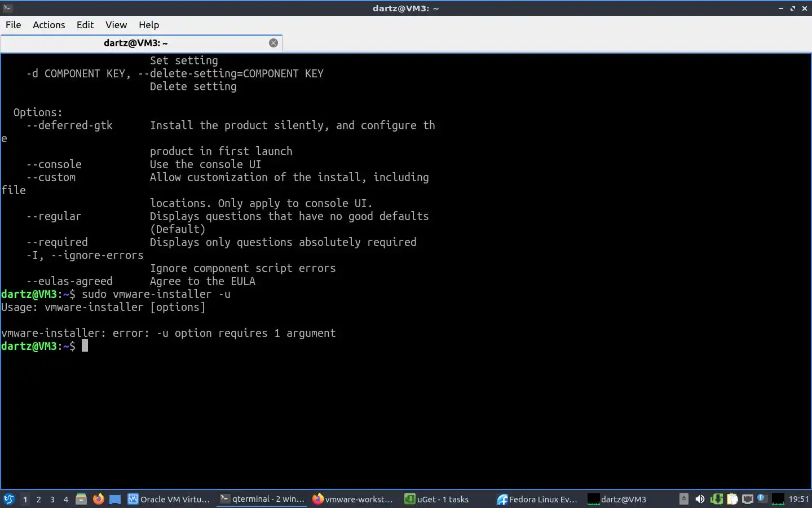
Task: Click the 'Delete setting' description text
Action: (193, 86)
